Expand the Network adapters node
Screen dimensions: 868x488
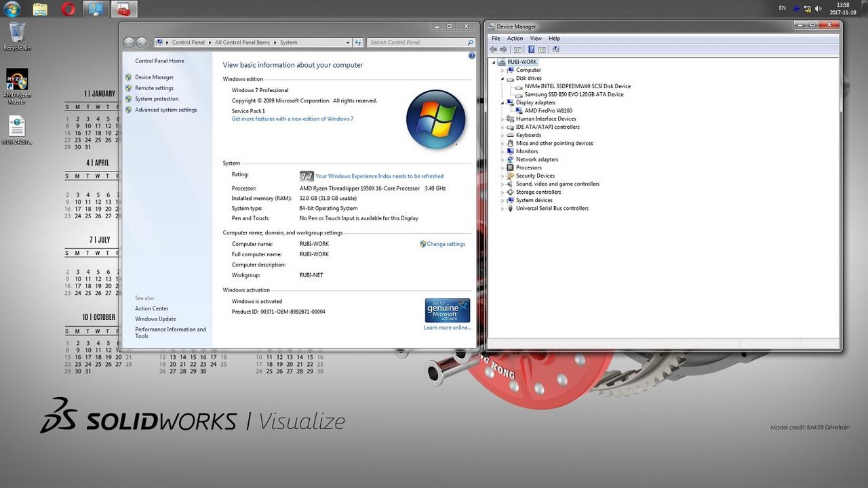502,160
